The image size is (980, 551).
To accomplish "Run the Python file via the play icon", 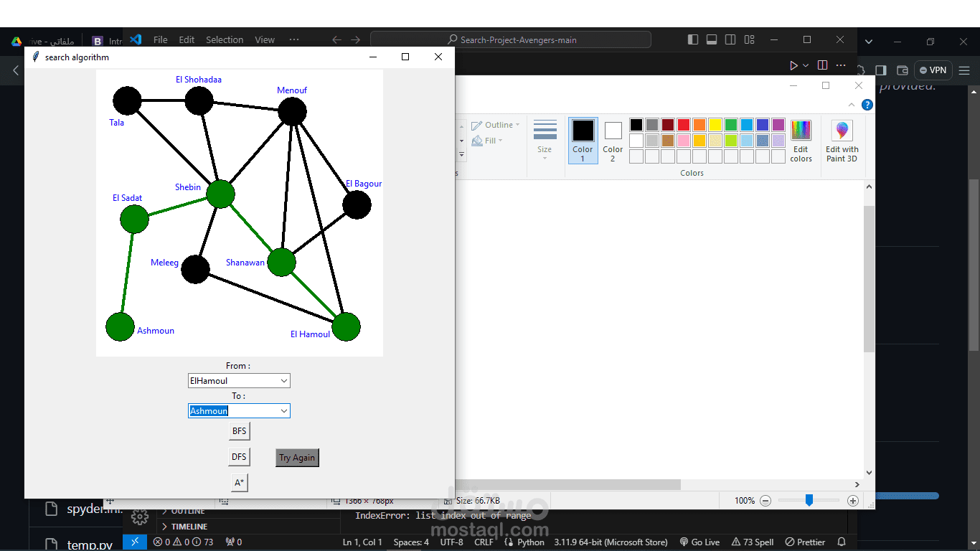I will point(793,65).
